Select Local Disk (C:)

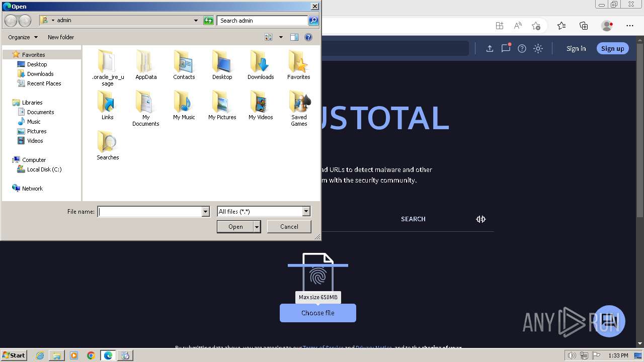coord(44,169)
